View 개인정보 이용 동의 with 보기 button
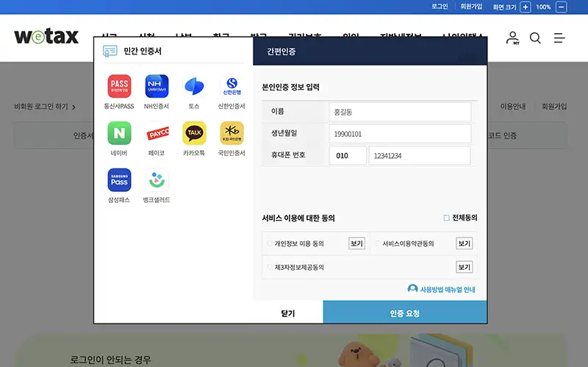Screen dimensions: 588x367 pyautogui.click(x=356, y=243)
